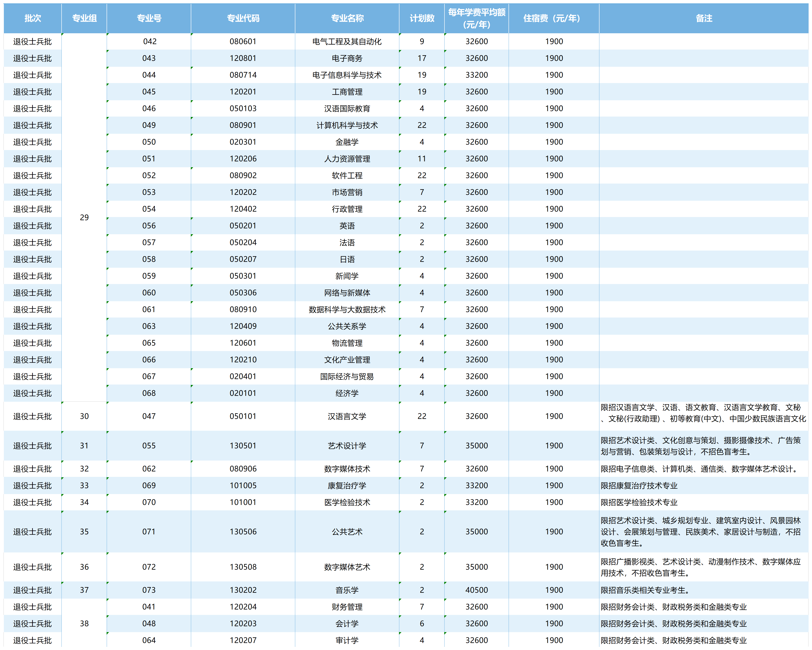Click major code 120201
Screen dimensions: 812x650
point(243,91)
